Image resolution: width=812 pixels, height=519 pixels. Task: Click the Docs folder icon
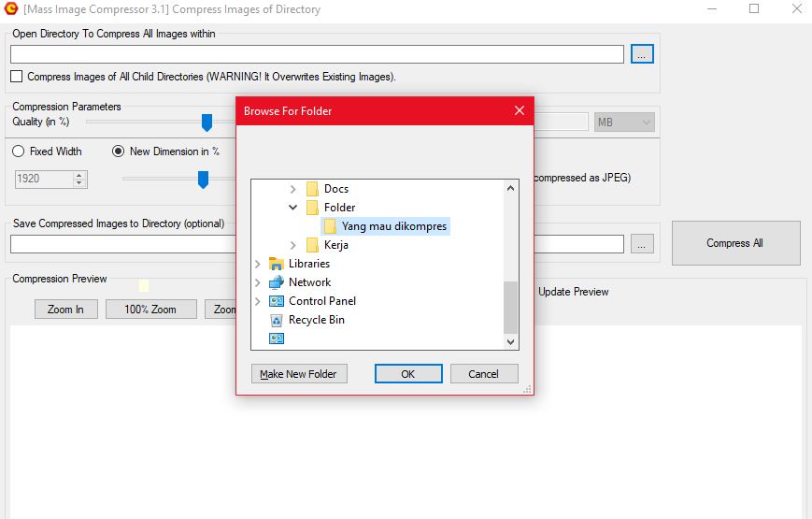(x=312, y=189)
